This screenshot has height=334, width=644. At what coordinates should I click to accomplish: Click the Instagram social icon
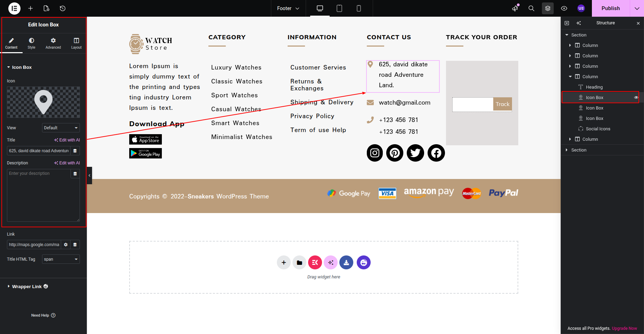[x=374, y=153]
